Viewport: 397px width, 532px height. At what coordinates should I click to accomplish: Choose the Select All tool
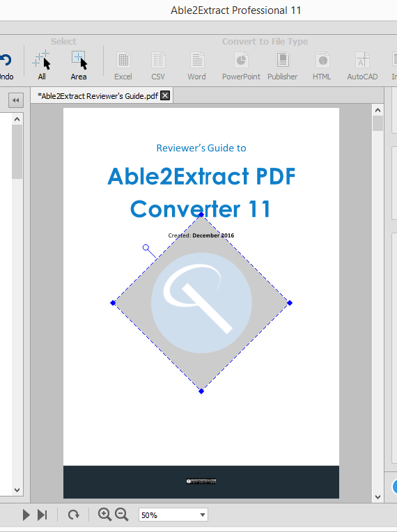(41, 65)
